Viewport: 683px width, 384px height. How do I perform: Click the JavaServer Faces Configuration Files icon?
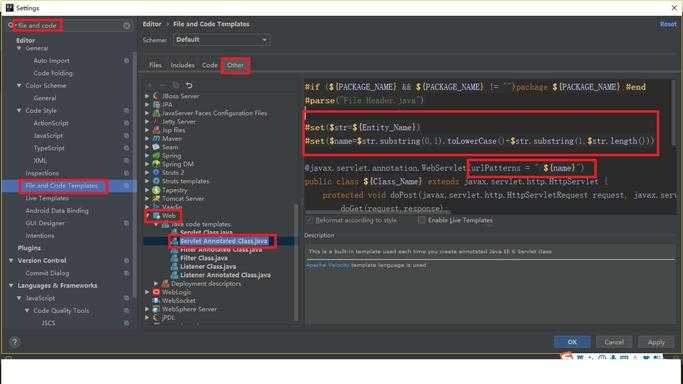(156, 113)
